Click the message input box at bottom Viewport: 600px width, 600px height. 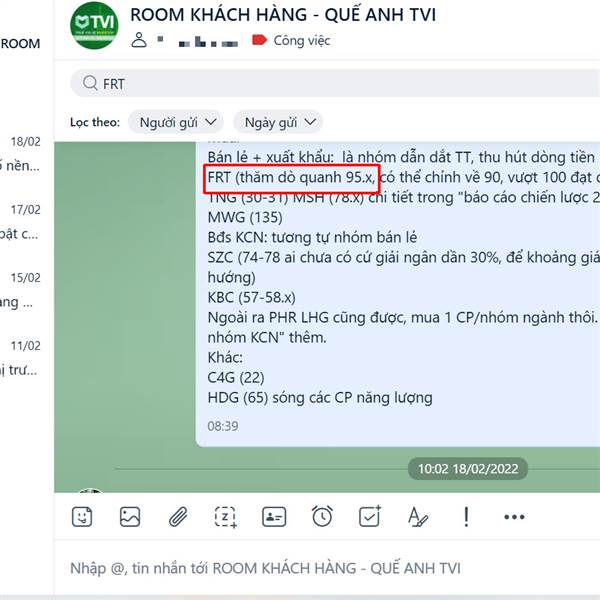click(x=327, y=568)
